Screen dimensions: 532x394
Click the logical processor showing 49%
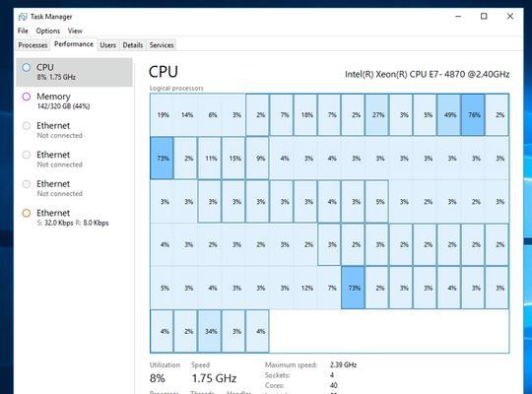pyautogui.click(x=449, y=114)
